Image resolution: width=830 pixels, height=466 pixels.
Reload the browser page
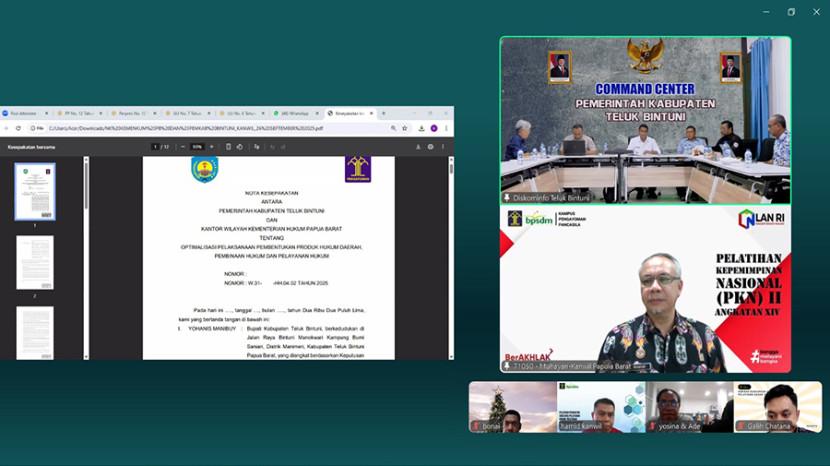pos(18,128)
